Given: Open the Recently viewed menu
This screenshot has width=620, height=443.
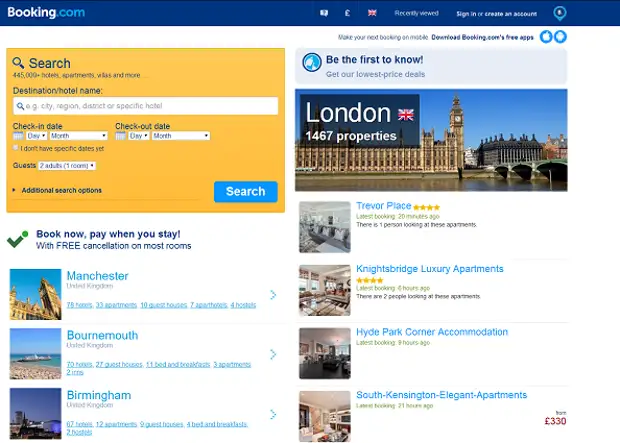Looking at the screenshot, I should pyautogui.click(x=414, y=13).
